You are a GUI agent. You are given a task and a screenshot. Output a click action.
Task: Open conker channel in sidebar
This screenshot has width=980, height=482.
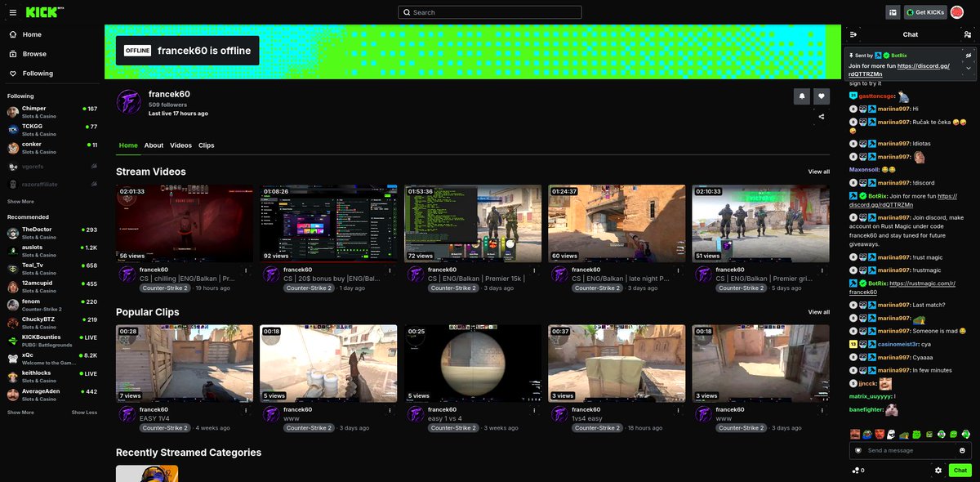tap(52, 148)
